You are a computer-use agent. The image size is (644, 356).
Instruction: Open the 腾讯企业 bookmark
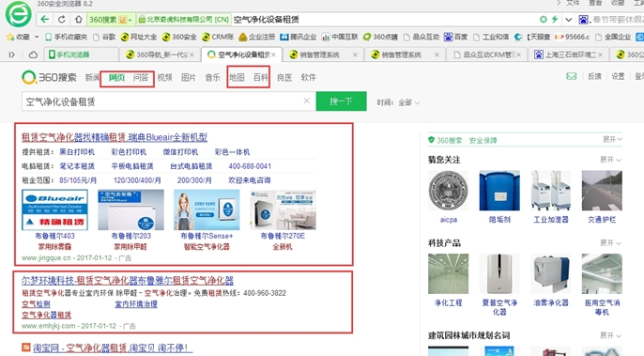click(x=299, y=37)
